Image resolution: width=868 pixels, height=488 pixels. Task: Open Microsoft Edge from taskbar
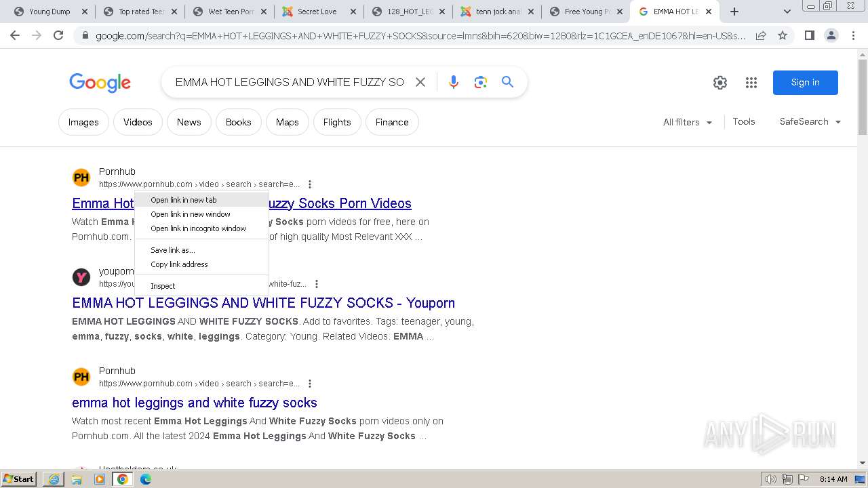pyautogui.click(x=146, y=479)
